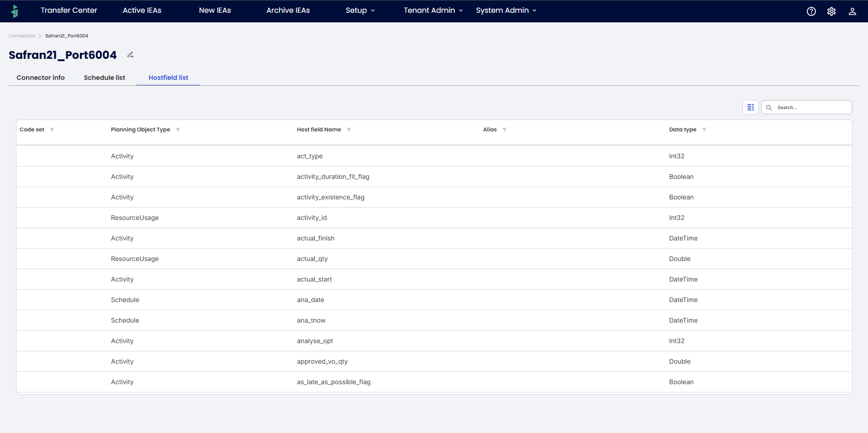Click the app logo in the top bar
The width and height of the screenshot is (868, 433).
coord(15,11)
